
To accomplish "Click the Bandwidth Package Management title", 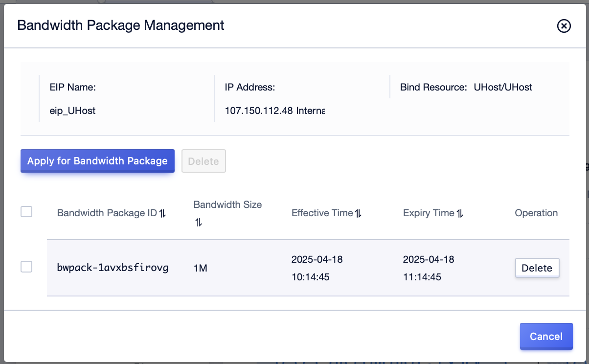I will click(121, 25).
